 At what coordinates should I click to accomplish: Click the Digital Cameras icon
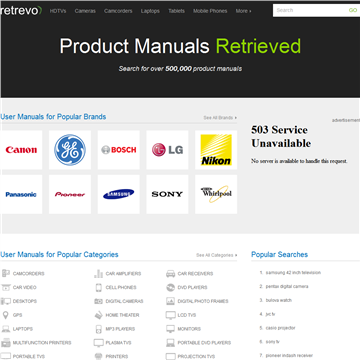[99, 301]
